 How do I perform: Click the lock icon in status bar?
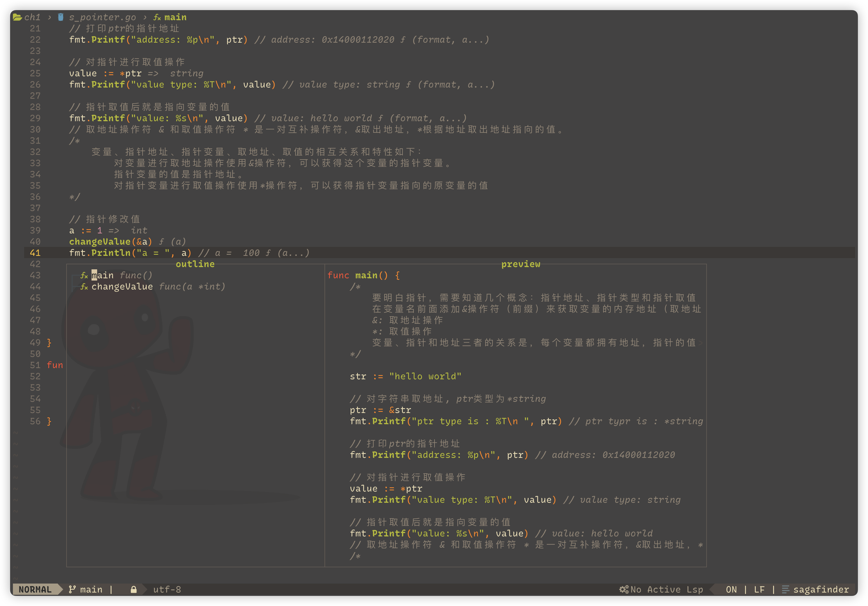(133, 589)
